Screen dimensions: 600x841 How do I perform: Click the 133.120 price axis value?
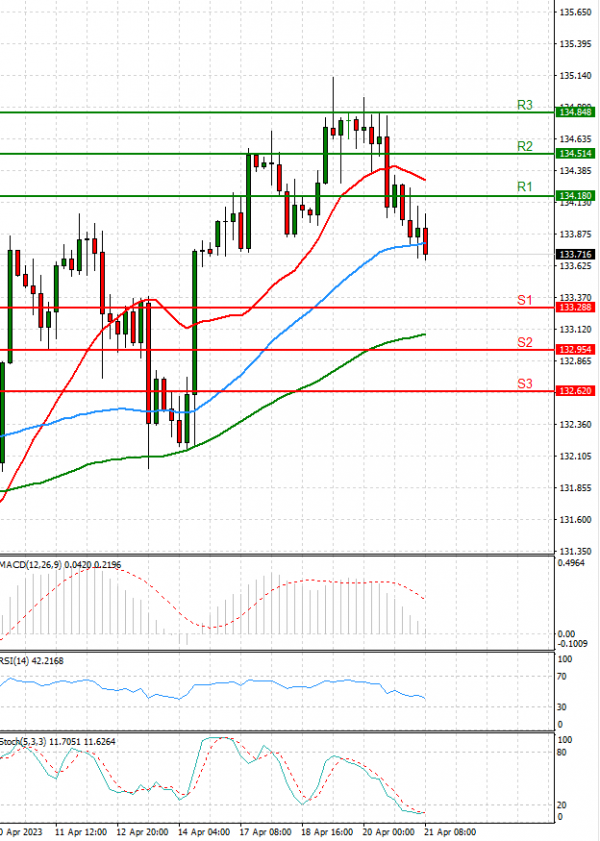tap(575, 329)
